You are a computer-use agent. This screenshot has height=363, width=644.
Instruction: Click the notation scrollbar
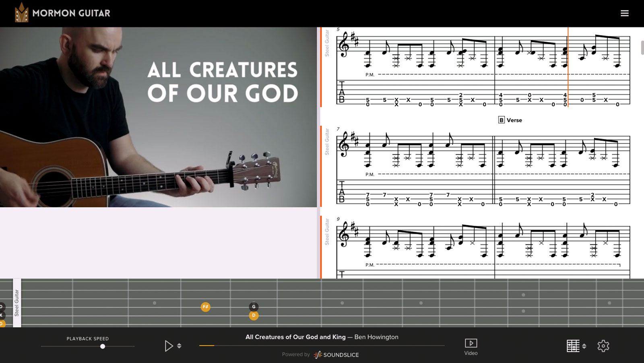click(x=642, y=47)
